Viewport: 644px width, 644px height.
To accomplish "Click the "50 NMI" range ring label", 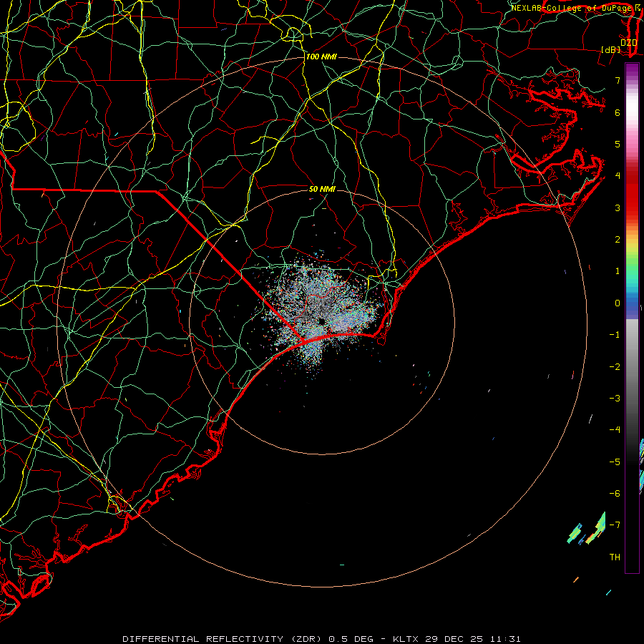I will tap(322, 189).
